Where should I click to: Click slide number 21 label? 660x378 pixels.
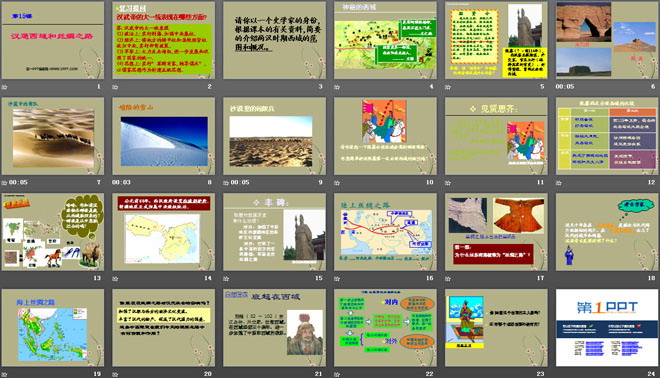[x=319, y=374]
